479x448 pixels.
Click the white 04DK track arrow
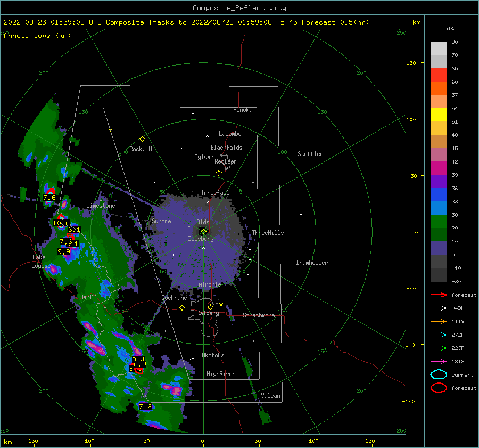[x=439, y=308]
